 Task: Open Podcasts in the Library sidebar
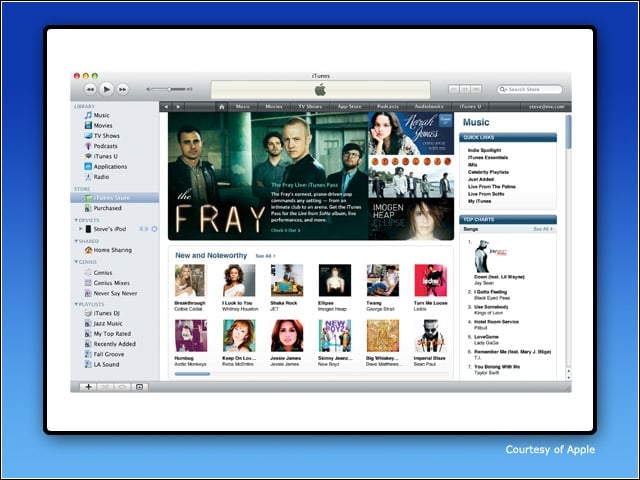pyautogui.click(x=101, y=146)
